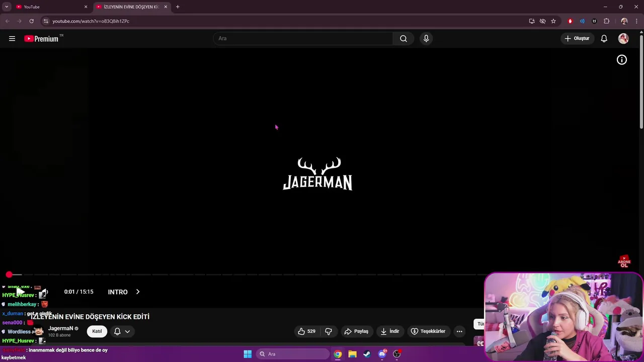Open the YouTube account avatar menu

click(623, 39)
